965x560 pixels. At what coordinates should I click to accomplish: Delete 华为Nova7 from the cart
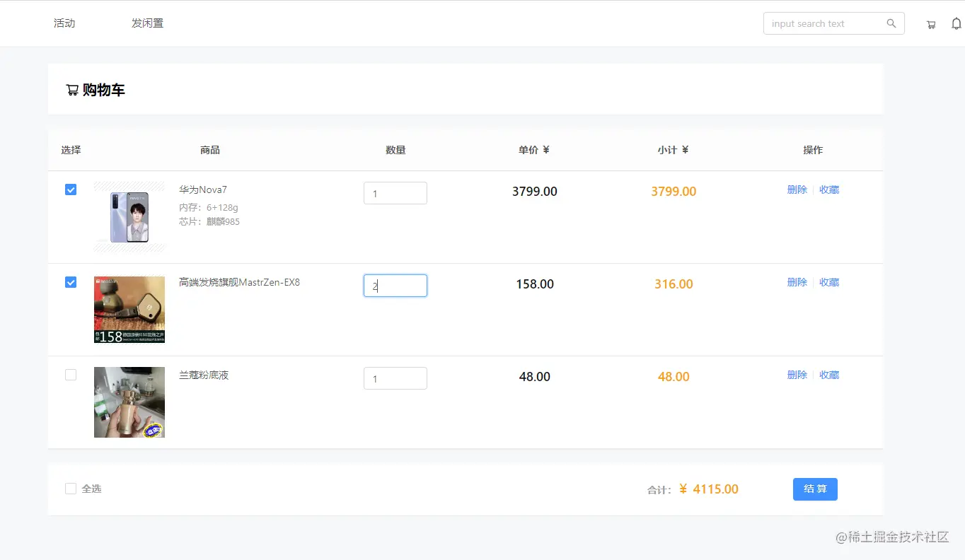coord(797,189)
